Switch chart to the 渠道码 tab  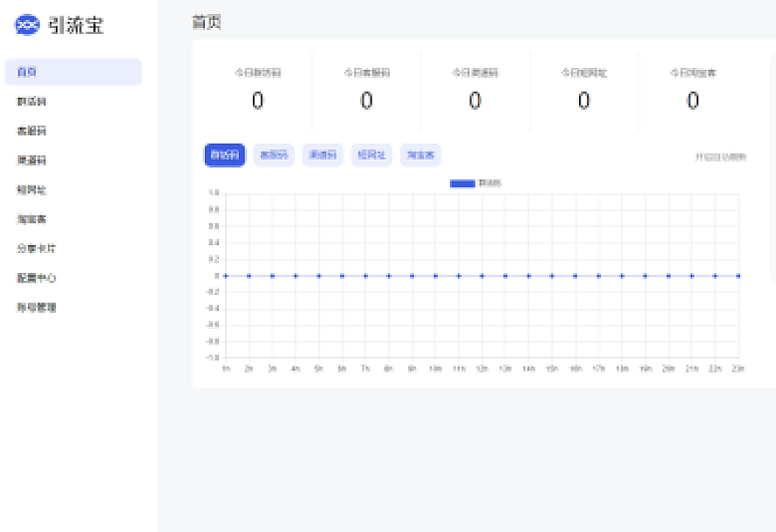click(323, 155)
